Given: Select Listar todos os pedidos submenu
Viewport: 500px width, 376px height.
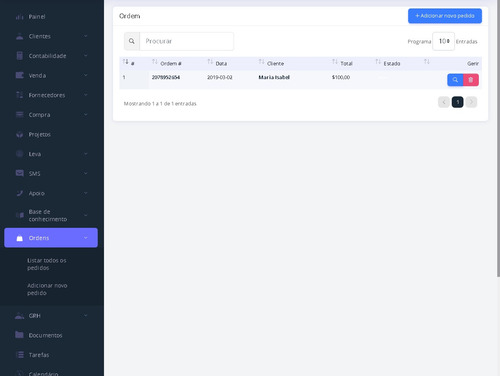Looking at the screenshot, I should click(x=47, y=264).
